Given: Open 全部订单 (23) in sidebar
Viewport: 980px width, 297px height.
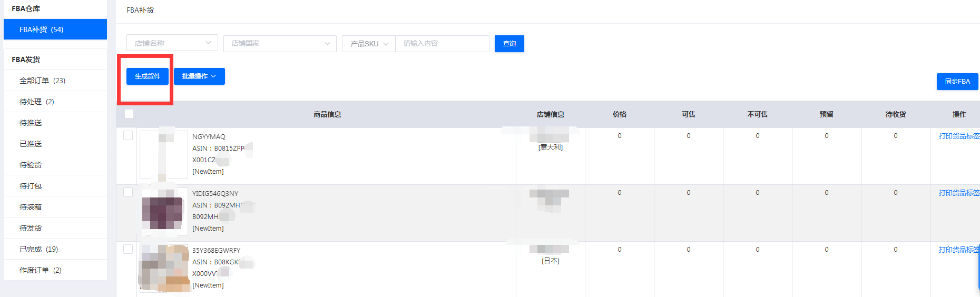Looking at the screenshot, I should (43, 81).
